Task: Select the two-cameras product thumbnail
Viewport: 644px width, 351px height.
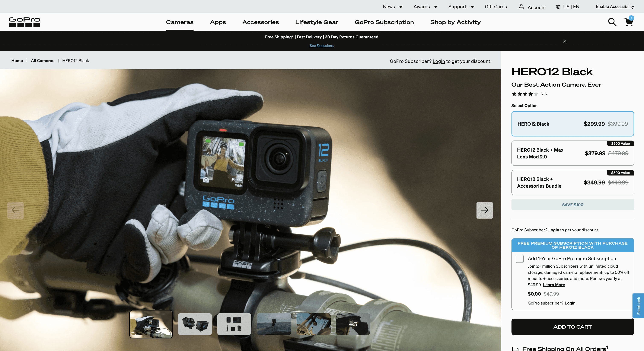Action: point(195,324)
